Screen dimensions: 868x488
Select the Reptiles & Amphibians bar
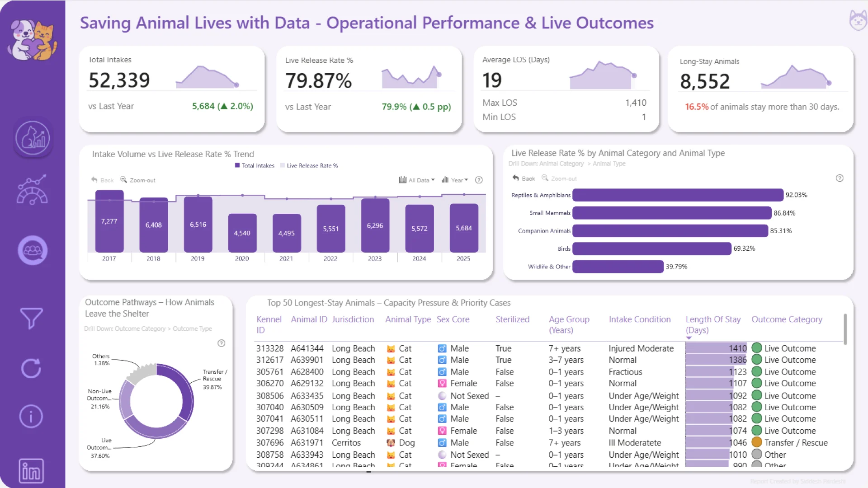tap(677, 195)
